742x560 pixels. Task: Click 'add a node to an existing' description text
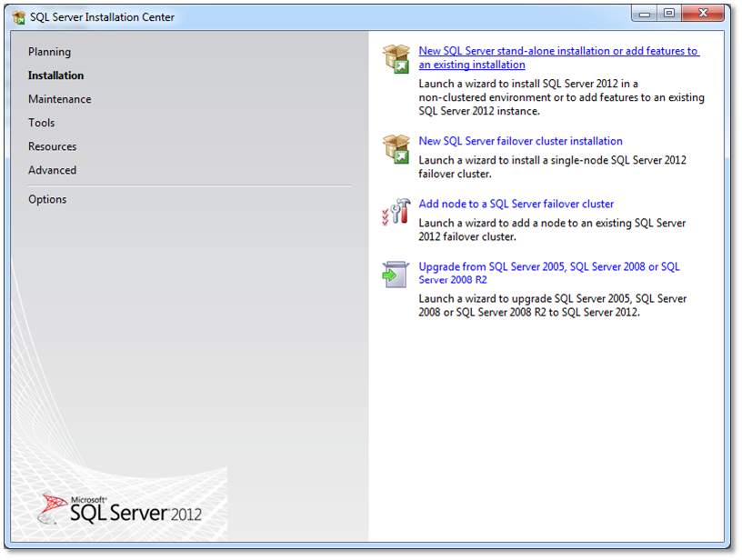coord(552,230)
